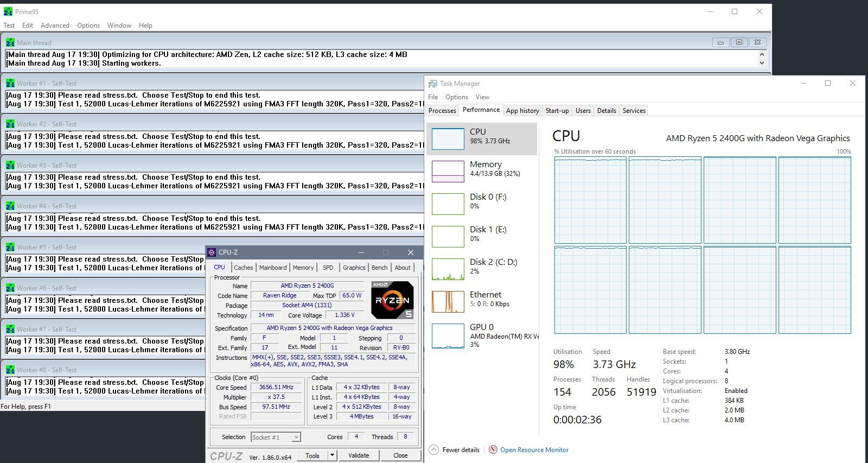Select Disk 0 (F:) in the sidebar
Viewport: 868px width, 463px height.
pyautogui.click(x=482, y=204)
